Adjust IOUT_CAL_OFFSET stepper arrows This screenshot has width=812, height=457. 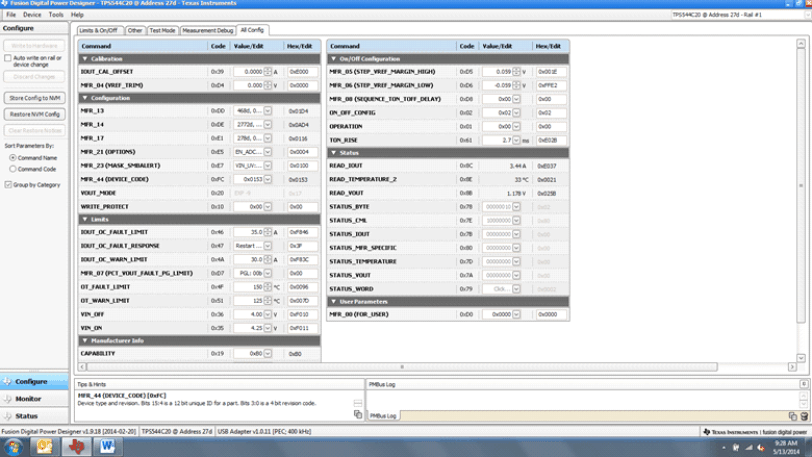point(268,72)
